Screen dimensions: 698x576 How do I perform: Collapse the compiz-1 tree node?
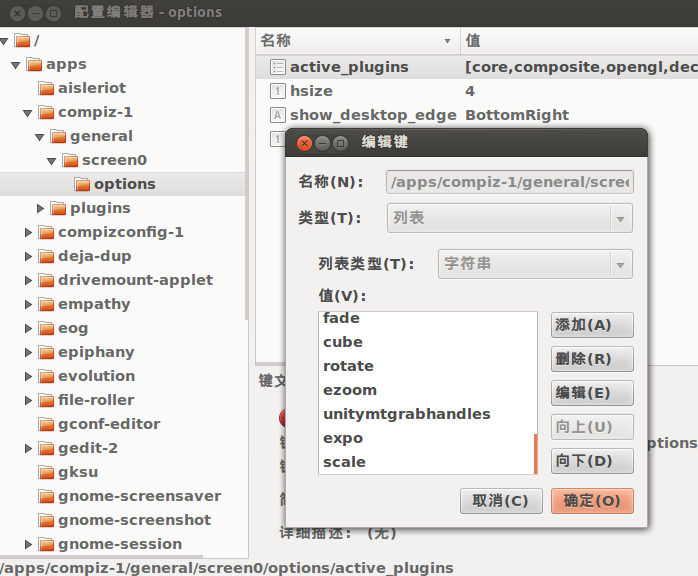pyautogui.click(x=28, y=113)
